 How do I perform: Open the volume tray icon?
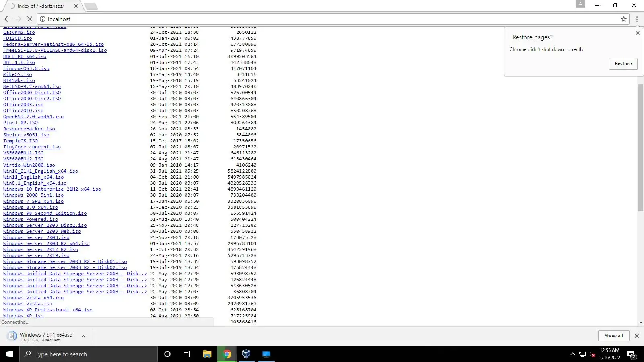point(592,354)
